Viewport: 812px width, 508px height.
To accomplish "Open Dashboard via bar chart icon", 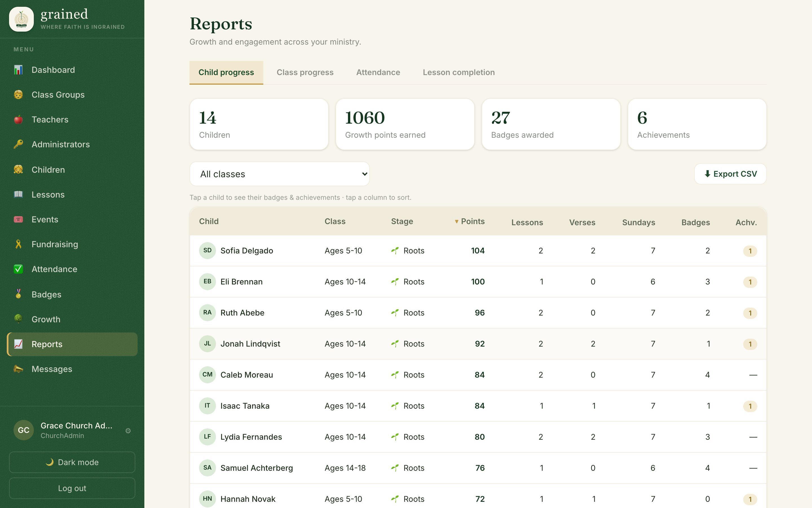I will pos(18,70).
